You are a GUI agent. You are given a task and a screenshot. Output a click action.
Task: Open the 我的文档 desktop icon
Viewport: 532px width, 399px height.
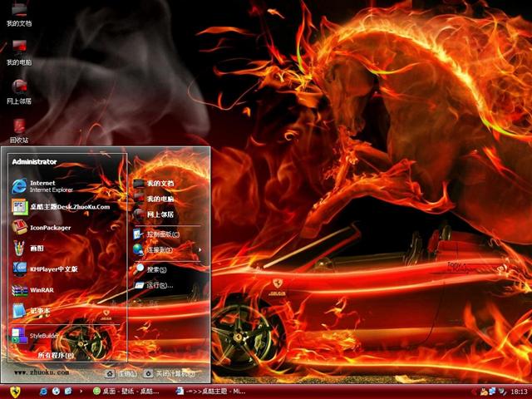19,14
